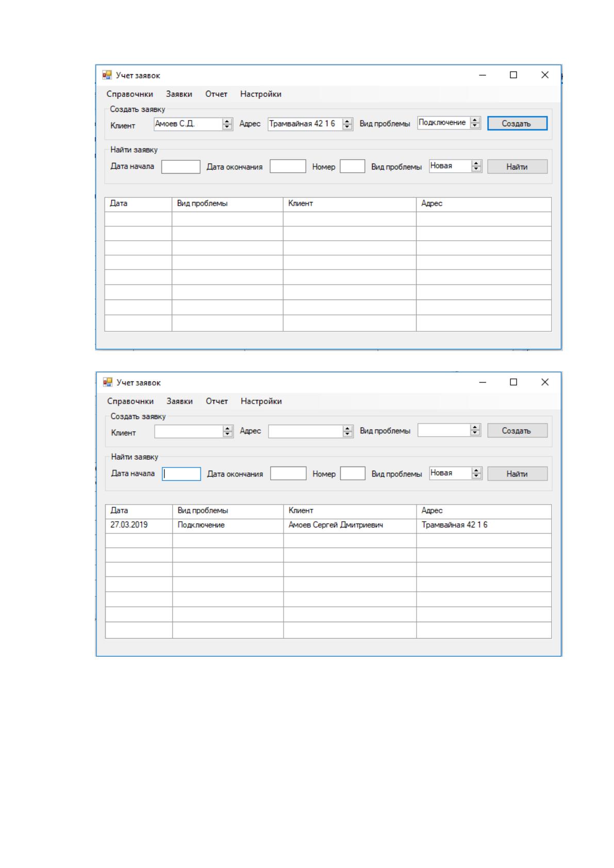The image size is (614, 868).
Task: Minimize the lower Учет заявок window
Action: click(x=483, y=382)
